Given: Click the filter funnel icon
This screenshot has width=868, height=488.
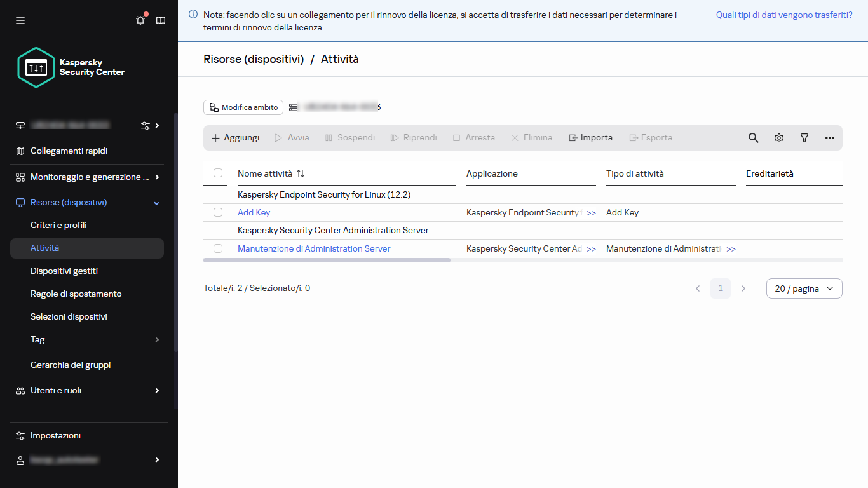Looking at the screenshot, I should pos(804,138).
